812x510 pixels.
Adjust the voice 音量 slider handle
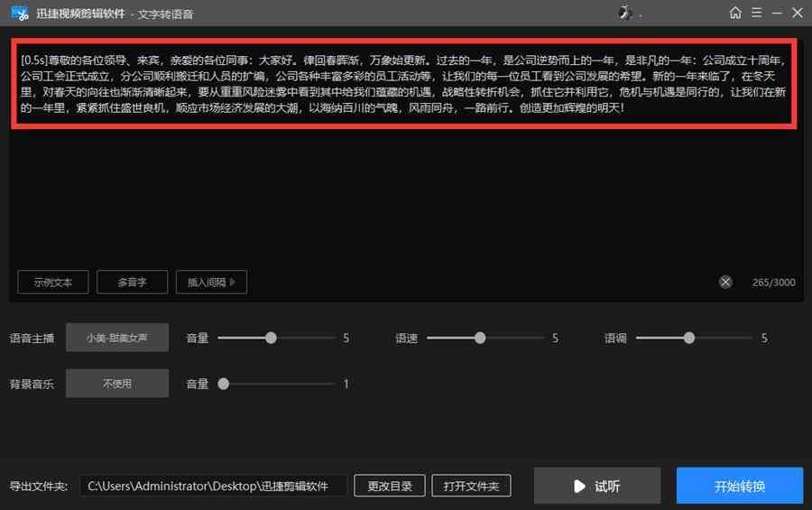pyautogui.click(x=271, y=338)
